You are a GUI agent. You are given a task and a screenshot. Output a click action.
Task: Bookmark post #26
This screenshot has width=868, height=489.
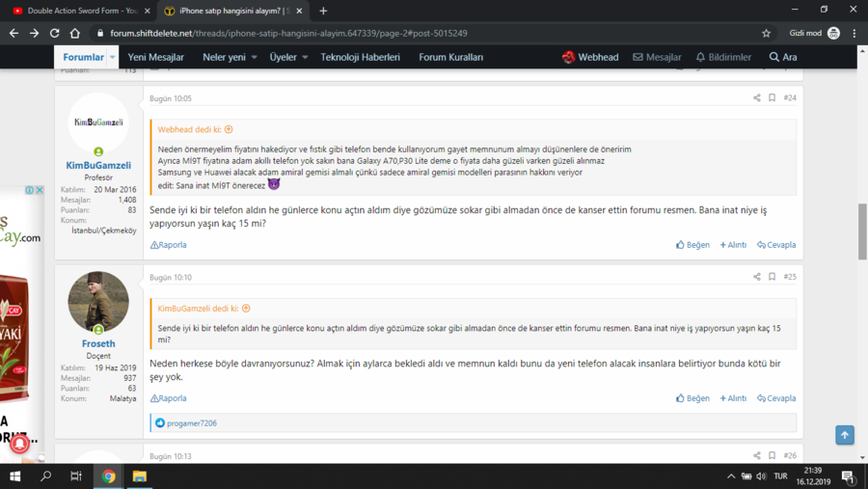pos(772,456)
